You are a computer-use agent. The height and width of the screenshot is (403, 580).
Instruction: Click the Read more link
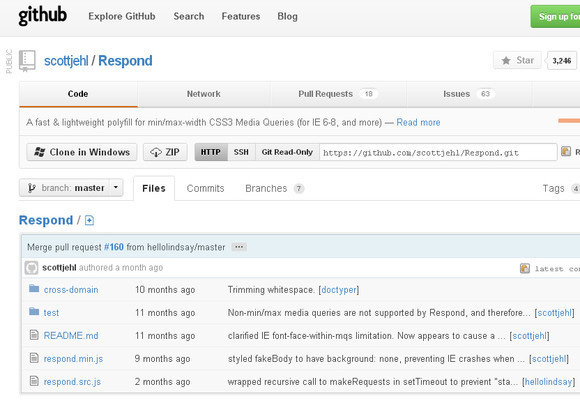418,122
